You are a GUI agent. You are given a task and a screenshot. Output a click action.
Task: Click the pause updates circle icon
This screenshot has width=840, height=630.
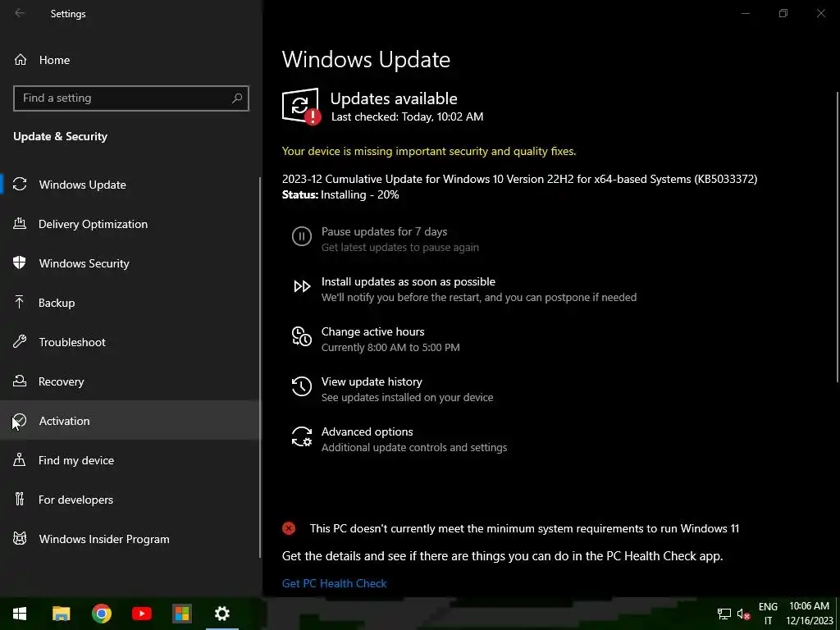pyautogui.click(x=302, y=236)
